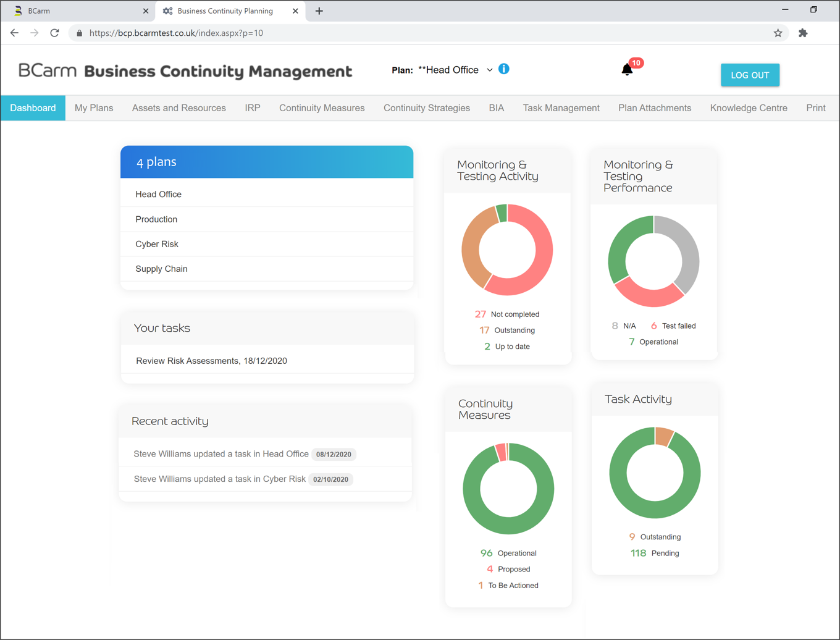Click the padlock icon in address bar

coord(78,33)
